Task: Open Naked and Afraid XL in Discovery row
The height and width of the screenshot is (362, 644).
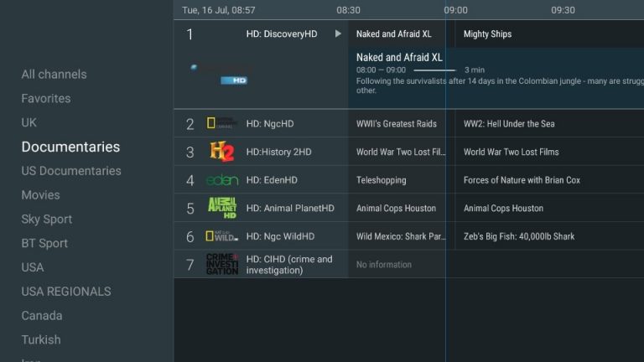Action: pos(393,34)
